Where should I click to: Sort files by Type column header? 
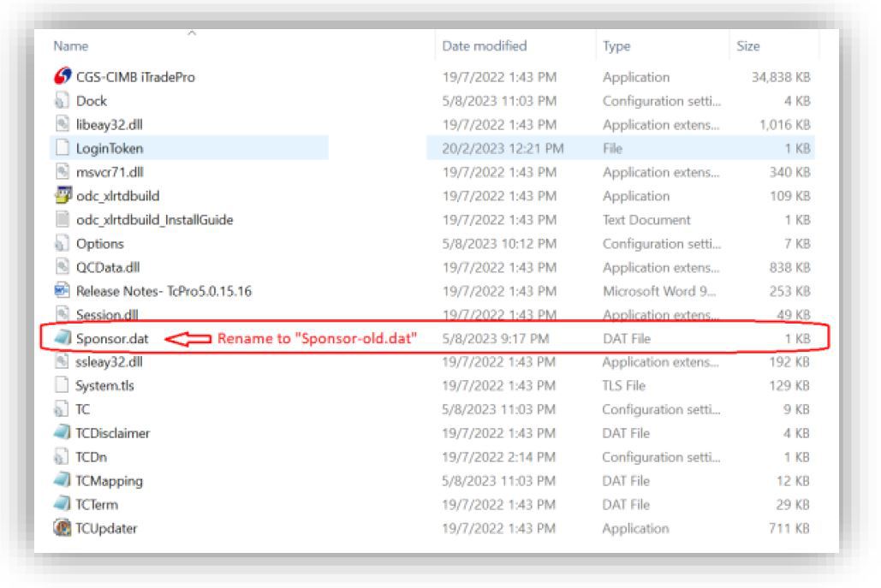coord(616,46)
